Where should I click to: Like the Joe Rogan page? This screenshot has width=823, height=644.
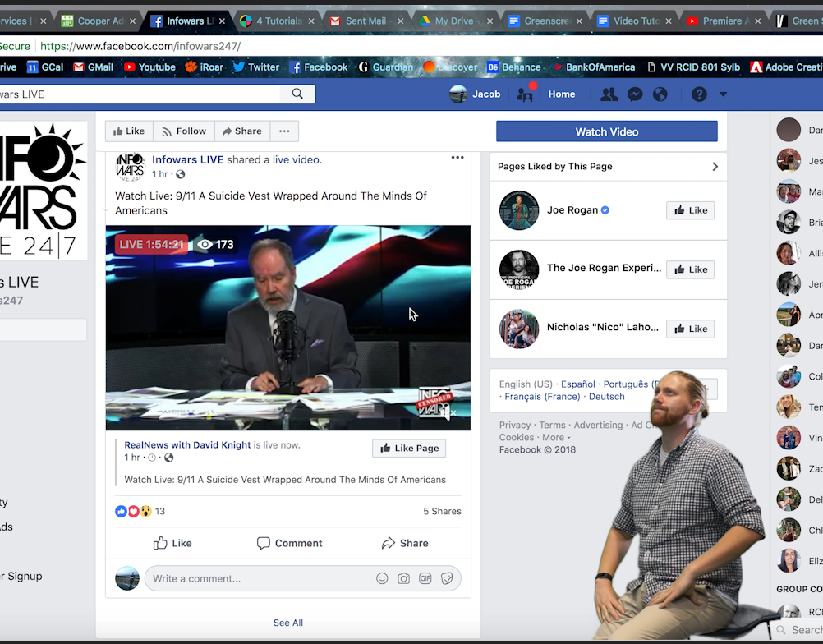(690, 210)
